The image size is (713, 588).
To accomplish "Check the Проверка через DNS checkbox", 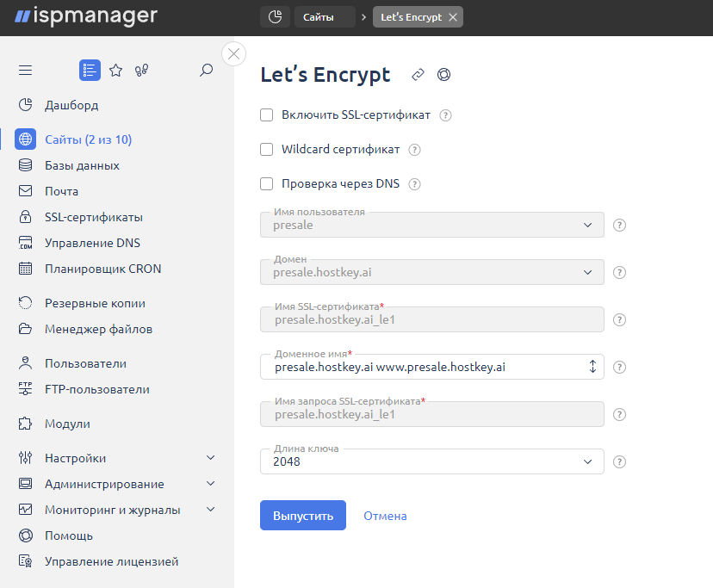I will point(266,184).
